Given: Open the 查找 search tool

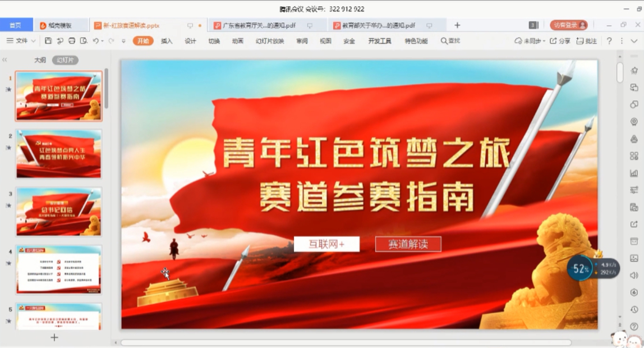Looking at the screenshot, I should coord(450,40).
